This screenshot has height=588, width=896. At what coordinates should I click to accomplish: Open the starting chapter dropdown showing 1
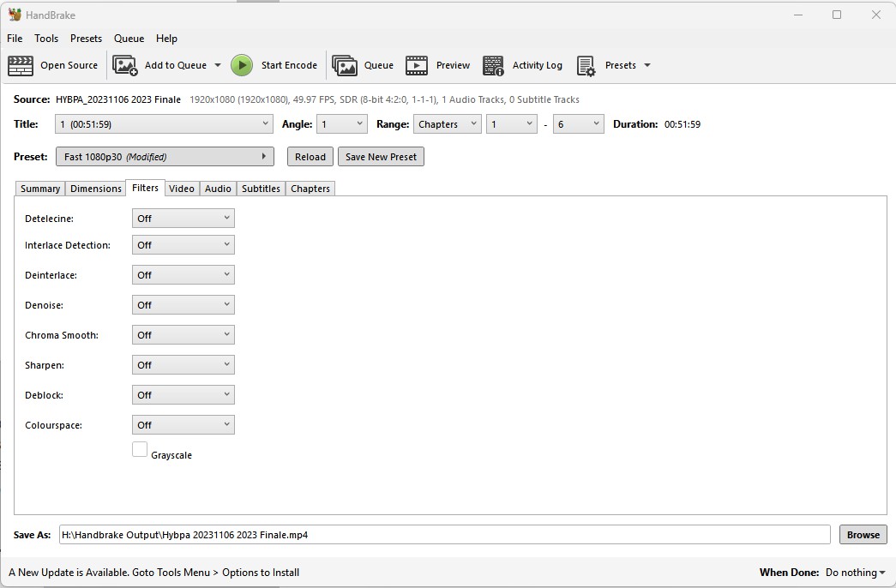point(511,124)
